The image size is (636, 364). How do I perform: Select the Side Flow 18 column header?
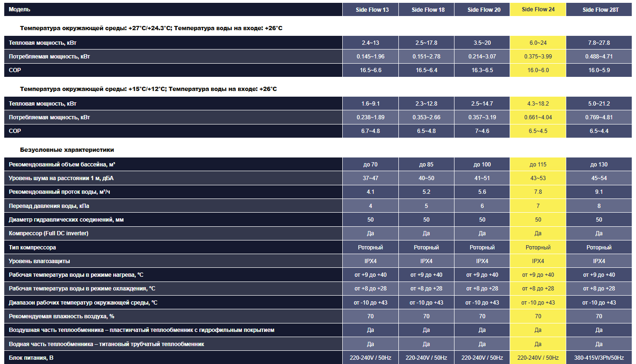pos(428,9)
